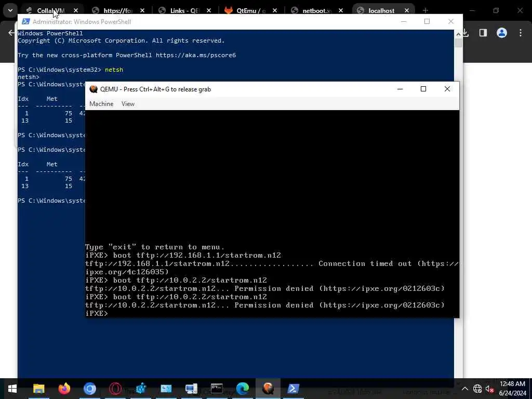This screenshot has height=399, width=532.
Task: Launch Firefox from taskbar
Action: tap(64, 389)
